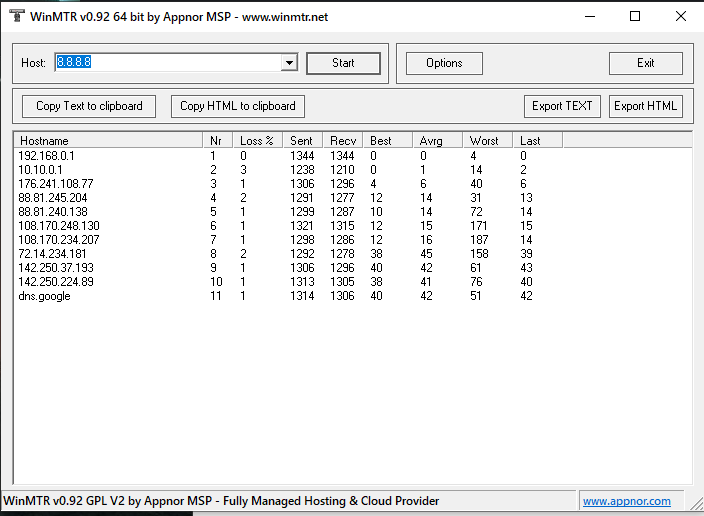Click the Recv value 1315
This screenshot has height=516, width=704.
click(342, 225)
